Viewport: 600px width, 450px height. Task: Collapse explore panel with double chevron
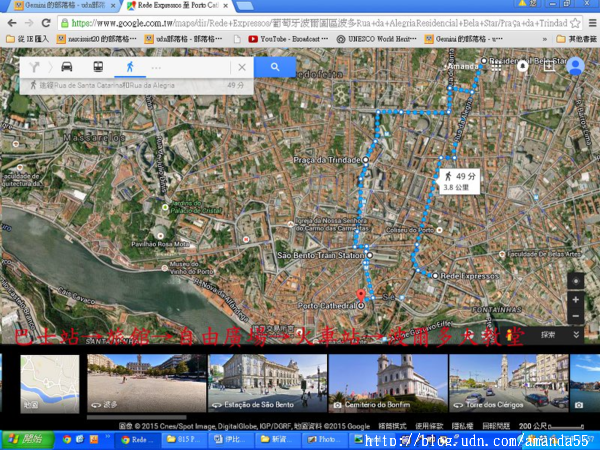[x=576, y=335]
